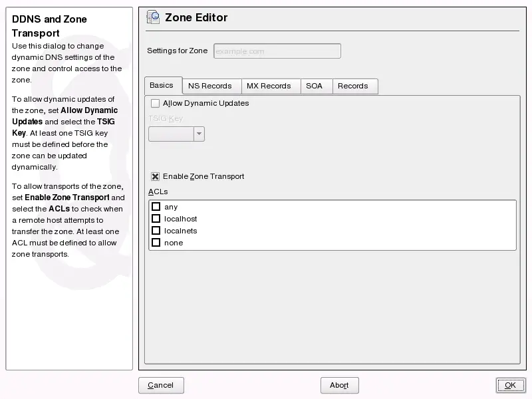Check the 'localhost' ACL entry
Screen dimensions: 532x399
(156, 219)
